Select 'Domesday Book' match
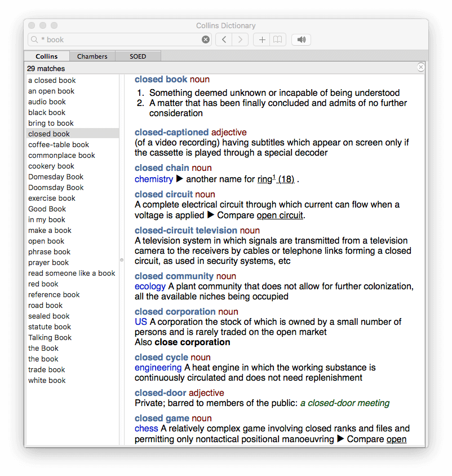 point(73,177)
